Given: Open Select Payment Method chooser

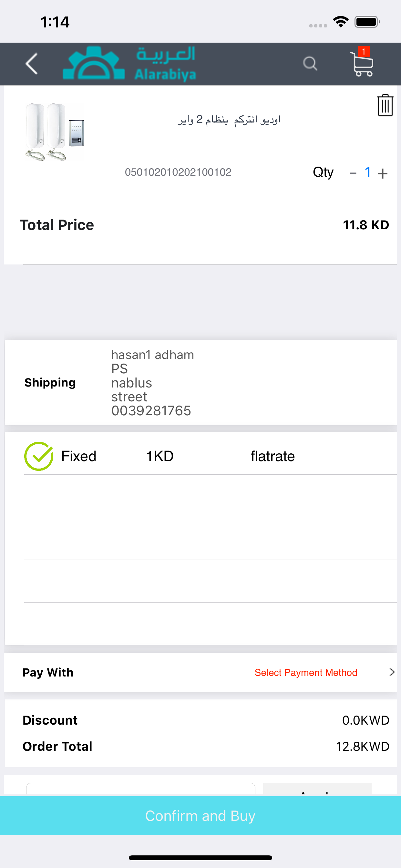Looking at the screenshot, I should [306, 672].
